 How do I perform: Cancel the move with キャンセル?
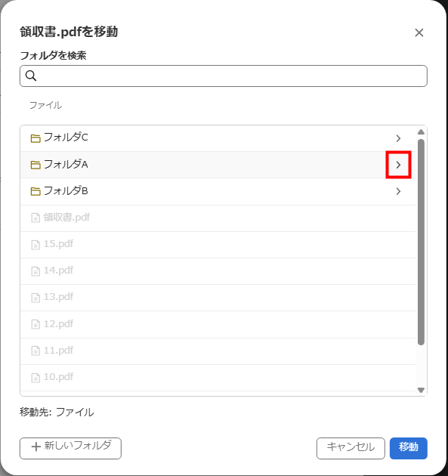(x=351, y=448)
